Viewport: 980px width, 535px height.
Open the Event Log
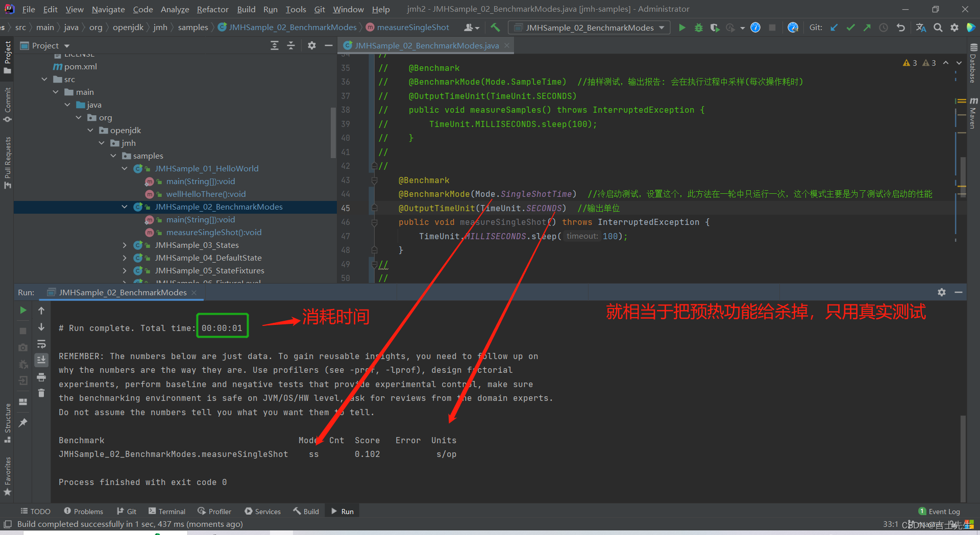tap(939, 512)
